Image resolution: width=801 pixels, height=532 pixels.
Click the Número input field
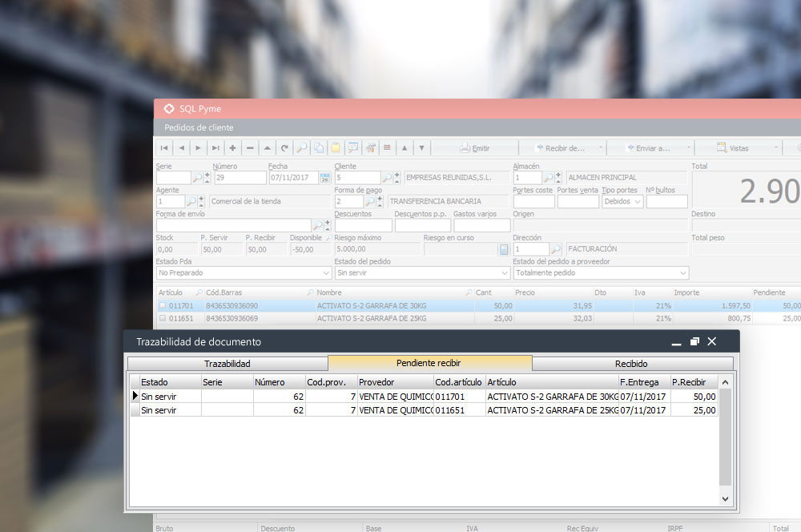point(239,178)
